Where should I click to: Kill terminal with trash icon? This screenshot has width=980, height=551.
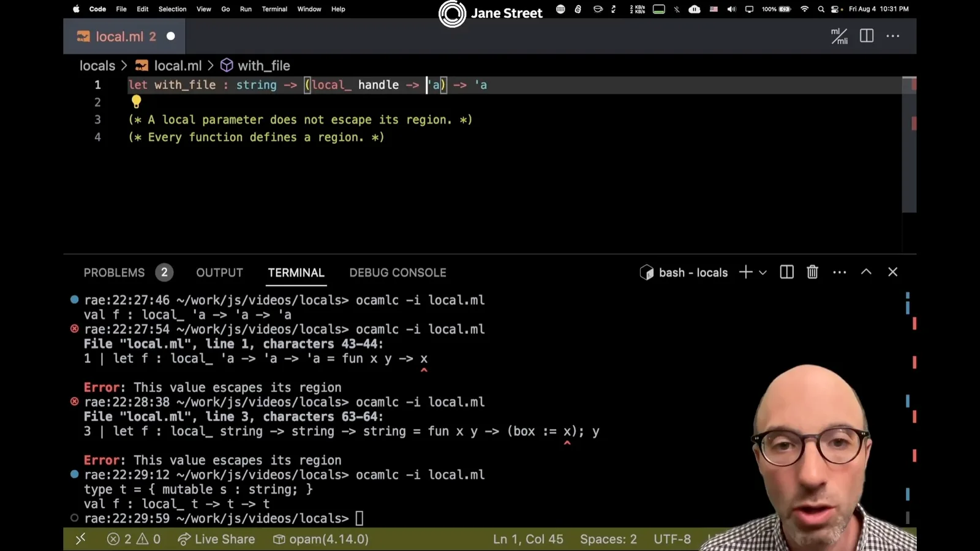click(x=812, y=272)
